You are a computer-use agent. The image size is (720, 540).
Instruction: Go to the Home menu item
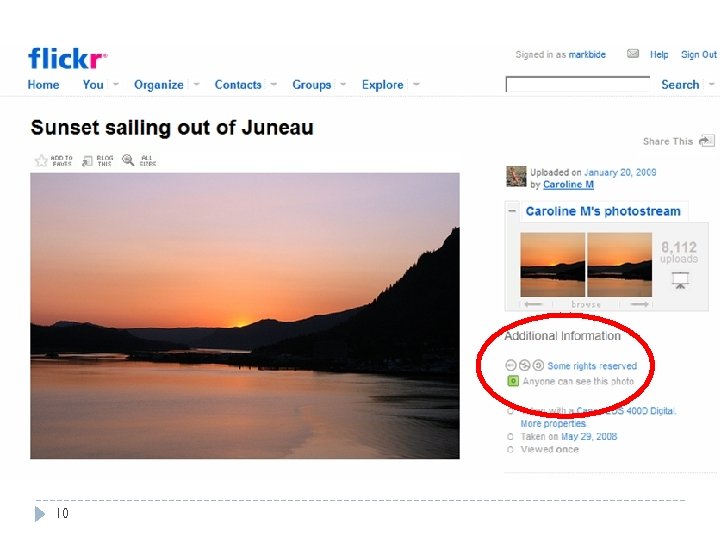[x=43, y=84]
